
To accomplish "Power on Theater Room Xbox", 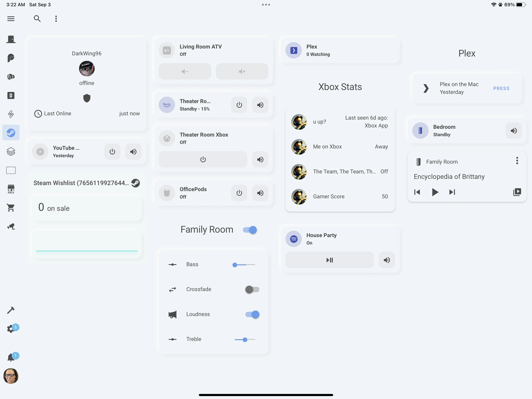I will pos(203,159).
